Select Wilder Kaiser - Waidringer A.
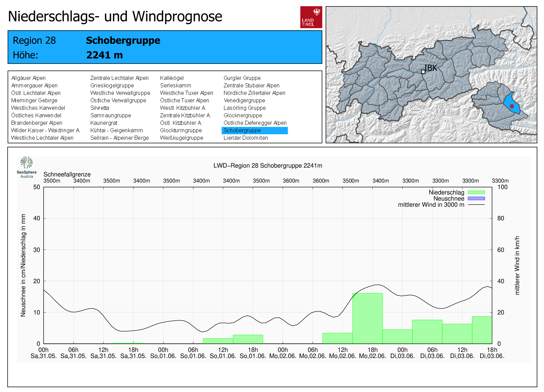 pos(46,131)
